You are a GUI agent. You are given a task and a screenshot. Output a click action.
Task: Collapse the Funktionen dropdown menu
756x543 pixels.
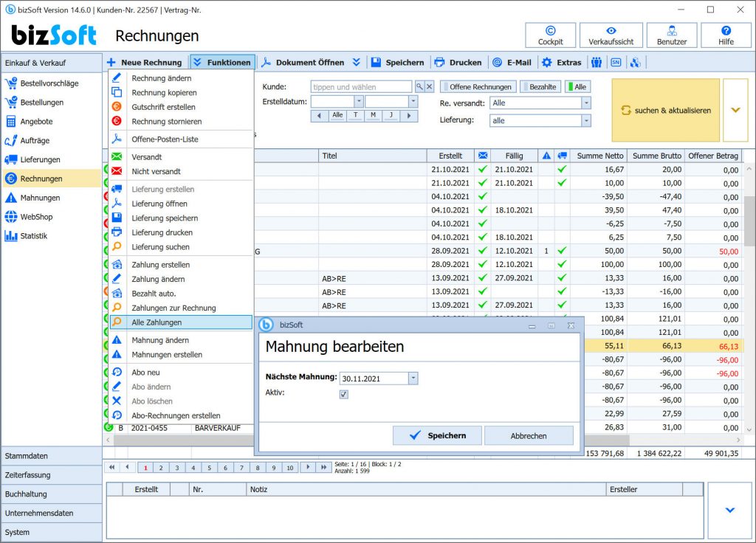pos(222,62)
